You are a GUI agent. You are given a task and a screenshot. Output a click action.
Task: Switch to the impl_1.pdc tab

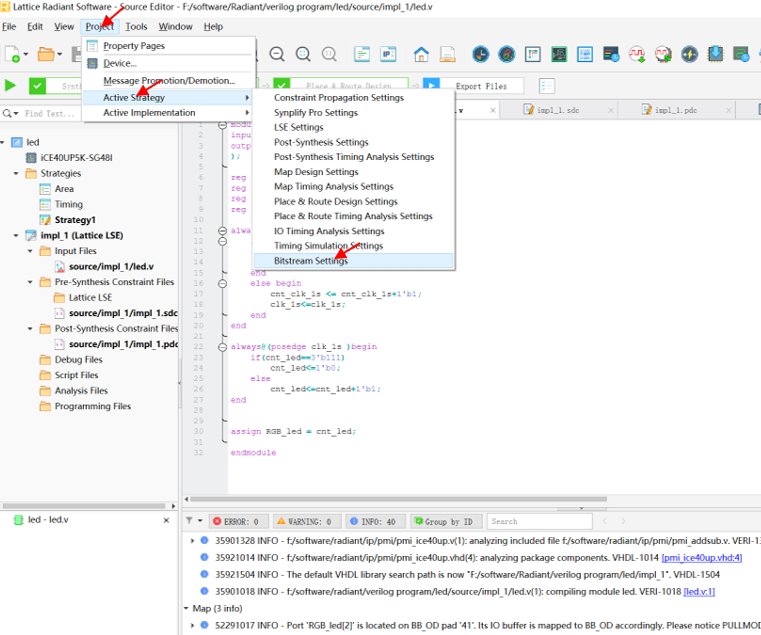676,110
